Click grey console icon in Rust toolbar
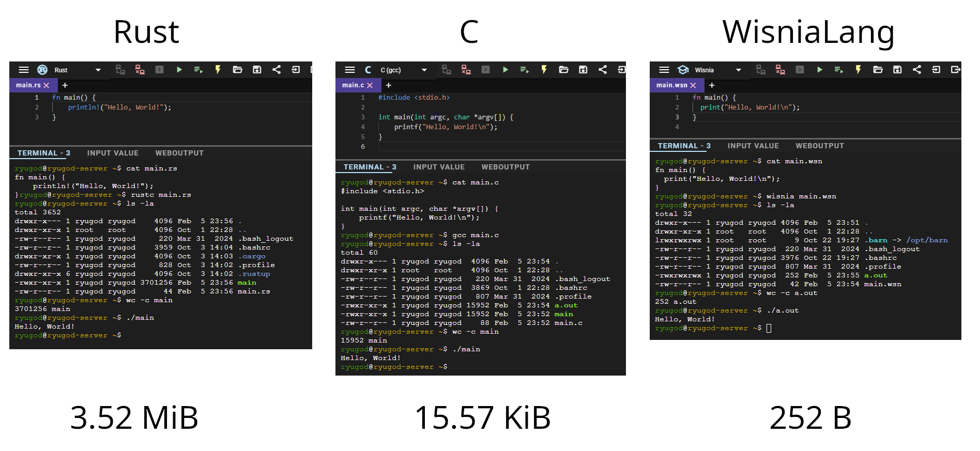 coord(159,70)
